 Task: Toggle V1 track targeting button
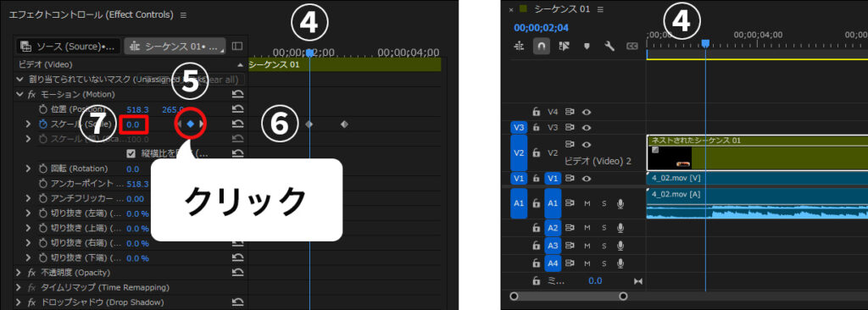pos(553,178)
